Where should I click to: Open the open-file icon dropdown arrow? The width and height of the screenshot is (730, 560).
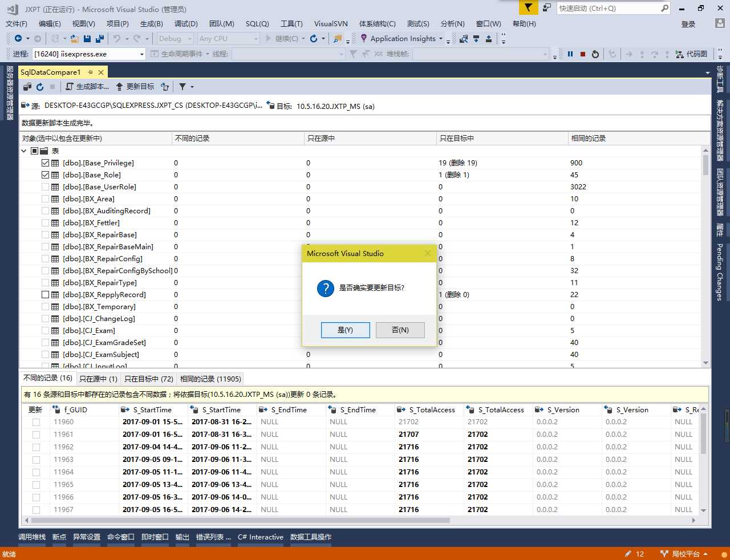(x=66, y=39)
